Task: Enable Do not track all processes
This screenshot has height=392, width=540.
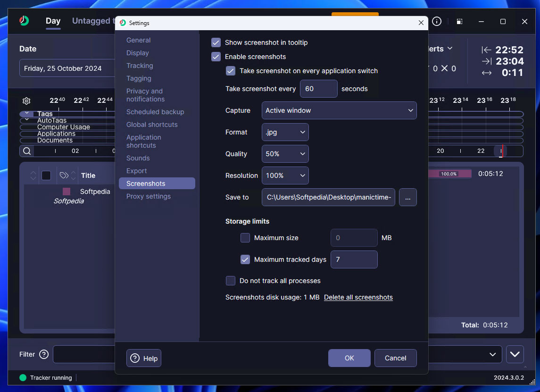Action: tap(231, 281)
